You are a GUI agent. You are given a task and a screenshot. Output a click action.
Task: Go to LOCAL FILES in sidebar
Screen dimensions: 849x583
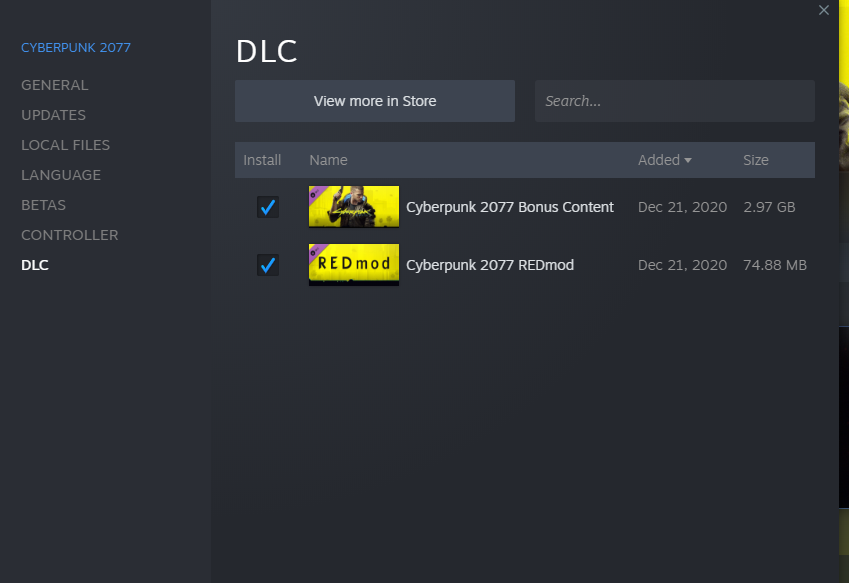(66, 145)
